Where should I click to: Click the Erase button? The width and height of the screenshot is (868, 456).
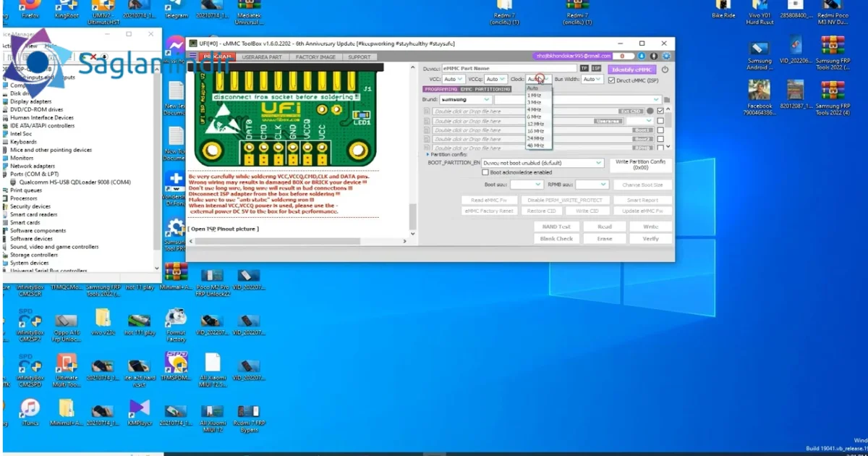605,238
